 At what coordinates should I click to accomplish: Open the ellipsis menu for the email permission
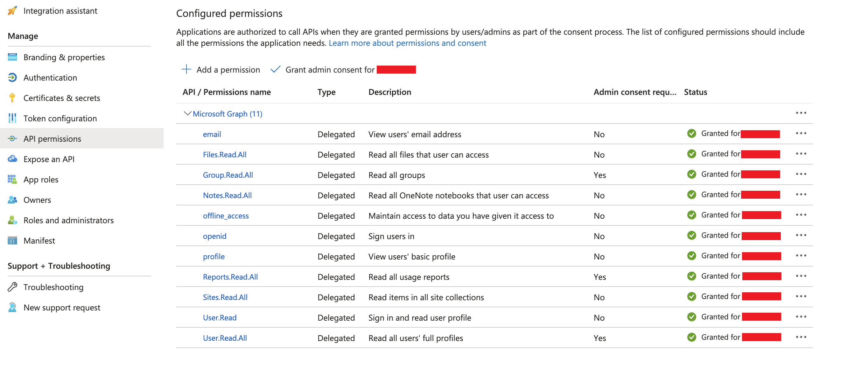801,133
